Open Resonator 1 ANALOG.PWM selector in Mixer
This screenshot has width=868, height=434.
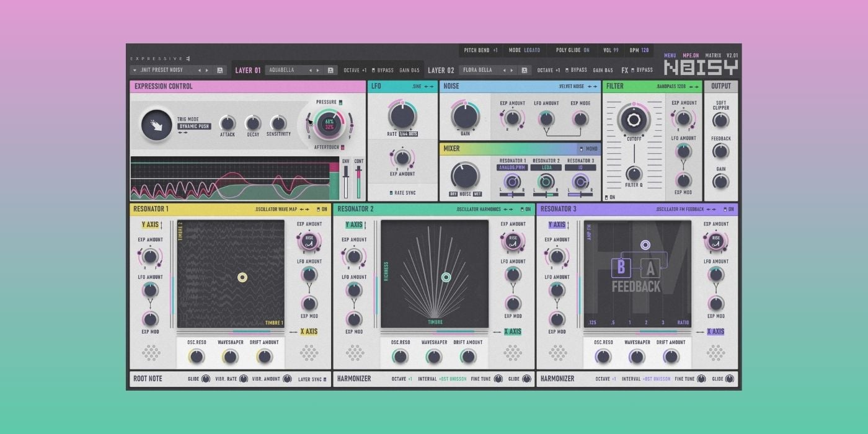click(512, 167)
